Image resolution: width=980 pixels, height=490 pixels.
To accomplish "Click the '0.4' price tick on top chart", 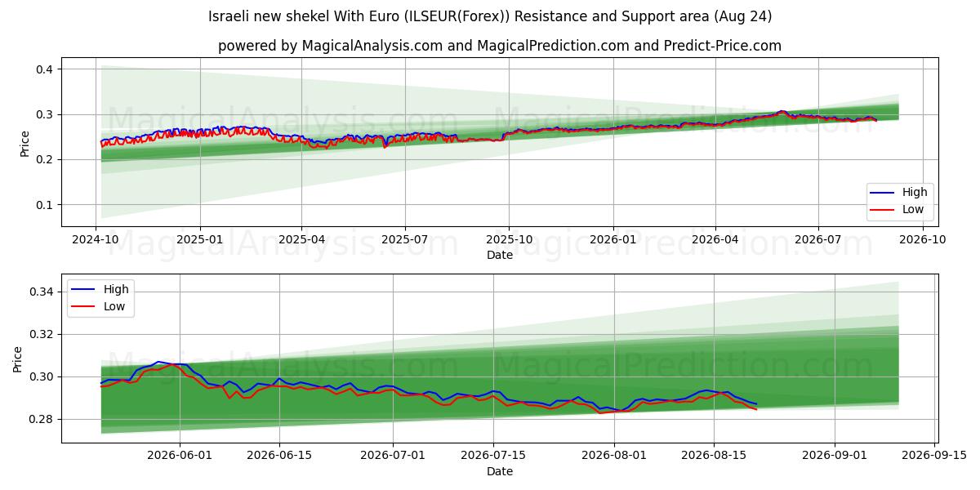I will (x=46, y=69).
